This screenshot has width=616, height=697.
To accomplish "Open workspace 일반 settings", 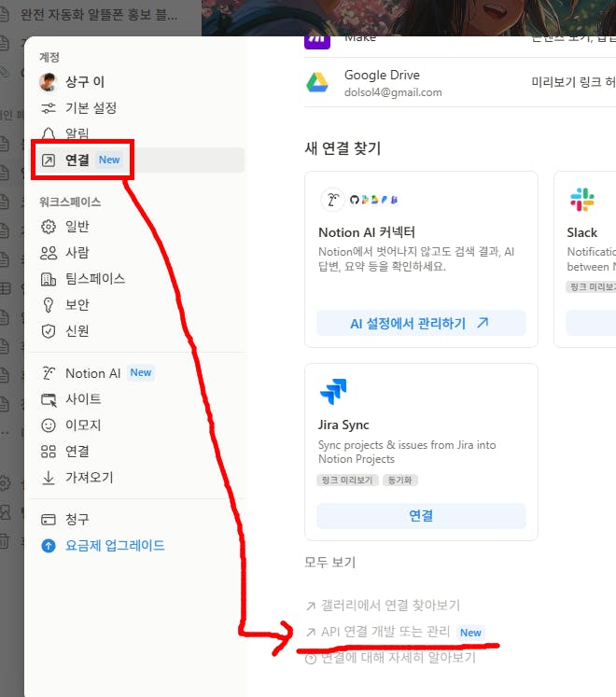I will 138,227.
